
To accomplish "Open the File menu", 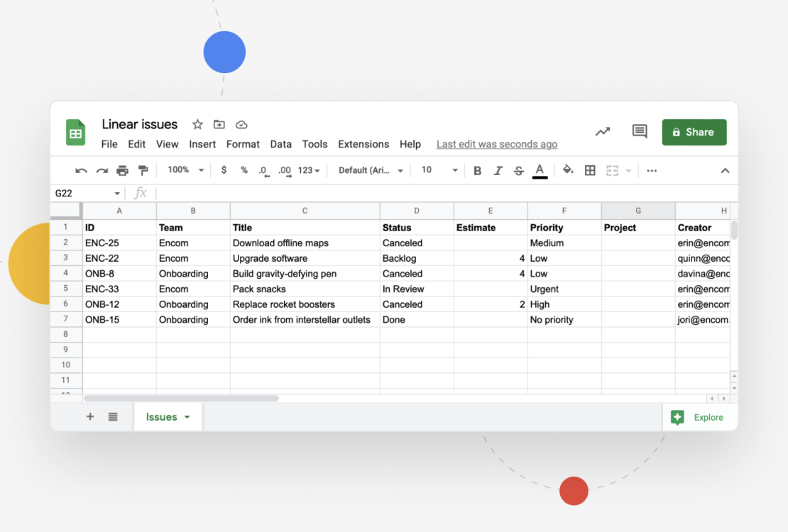I will pyautogui.click(x=109, y=144).
